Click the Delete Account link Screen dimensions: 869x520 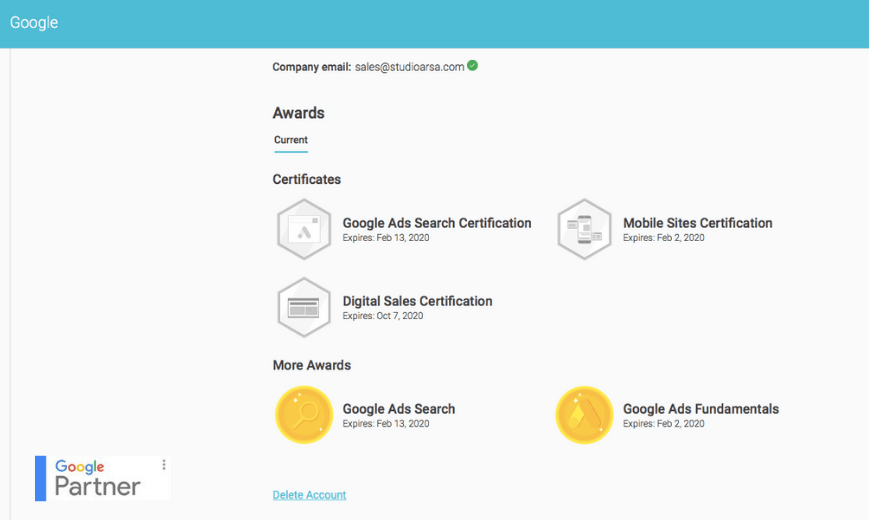pos(309,495)
